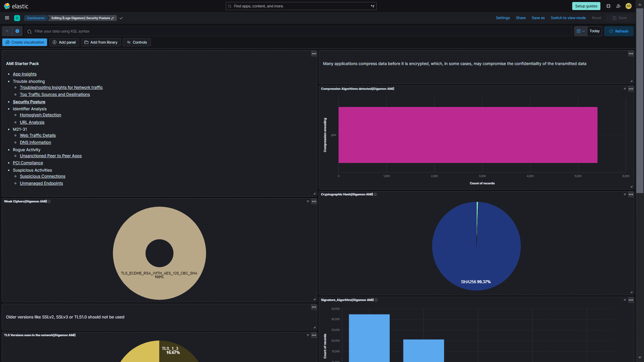Image resolution: width=644 pixels, height=362 pixels.
Task: Open options for compression text panel
Action: tap(631, 54)
